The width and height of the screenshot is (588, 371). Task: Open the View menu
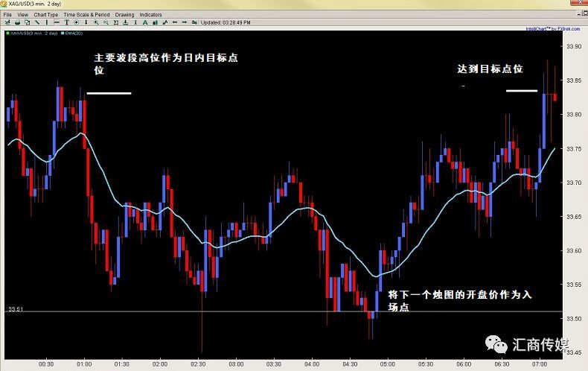click(23, 15)
